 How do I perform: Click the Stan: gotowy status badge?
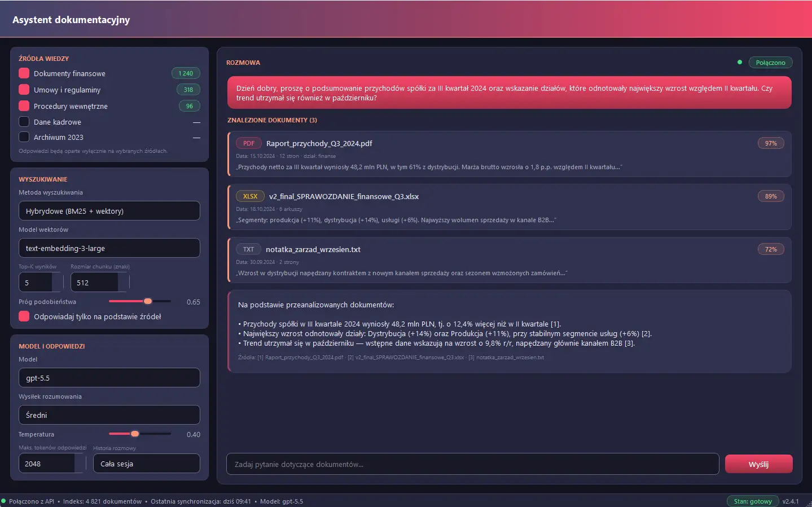point(753,501)
